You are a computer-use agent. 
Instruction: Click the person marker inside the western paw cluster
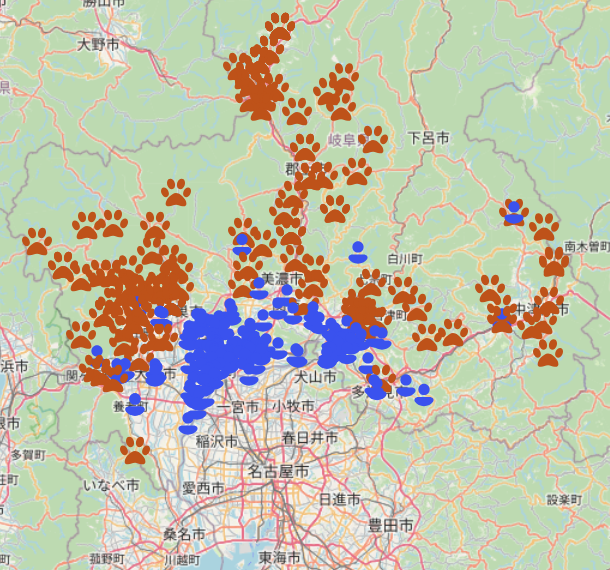pos(161,317)
